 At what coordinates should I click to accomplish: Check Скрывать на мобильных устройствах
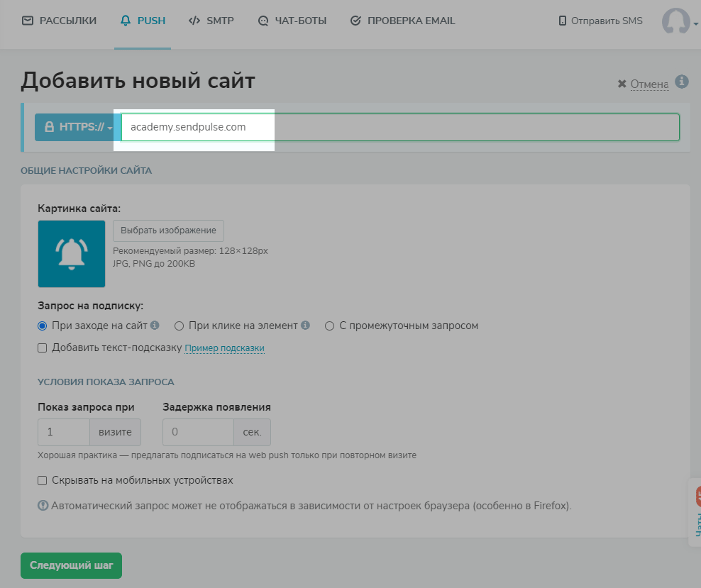tap(43, 480)
